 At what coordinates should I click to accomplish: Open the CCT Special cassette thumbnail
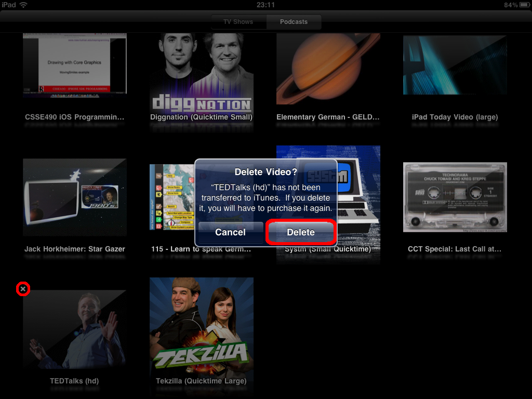455,197
